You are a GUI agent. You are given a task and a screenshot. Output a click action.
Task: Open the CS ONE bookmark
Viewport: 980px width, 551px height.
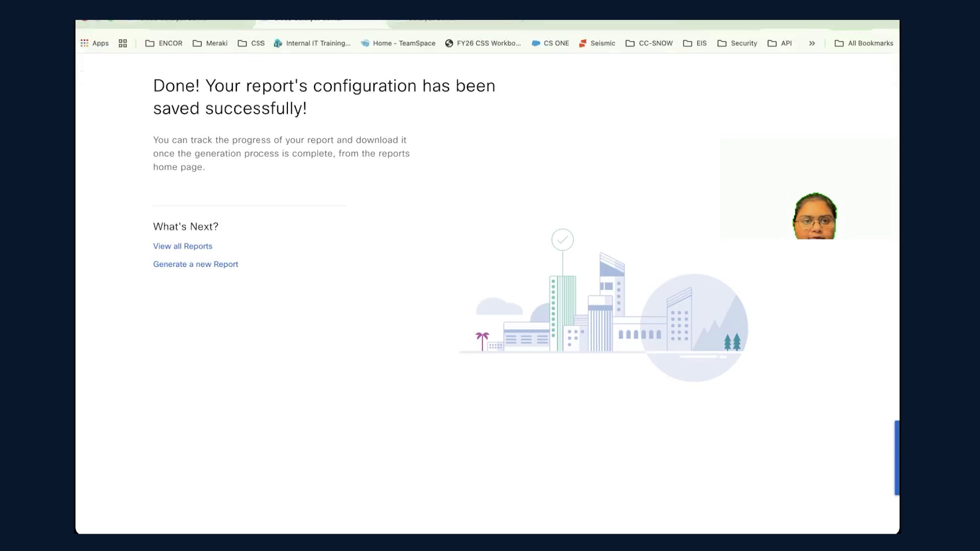(550, 43)
